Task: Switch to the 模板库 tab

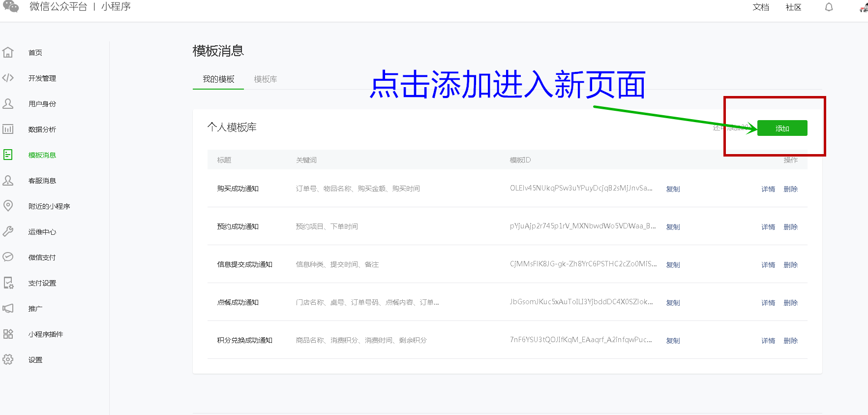Action: pyautogui.click(x=265, y=79)
